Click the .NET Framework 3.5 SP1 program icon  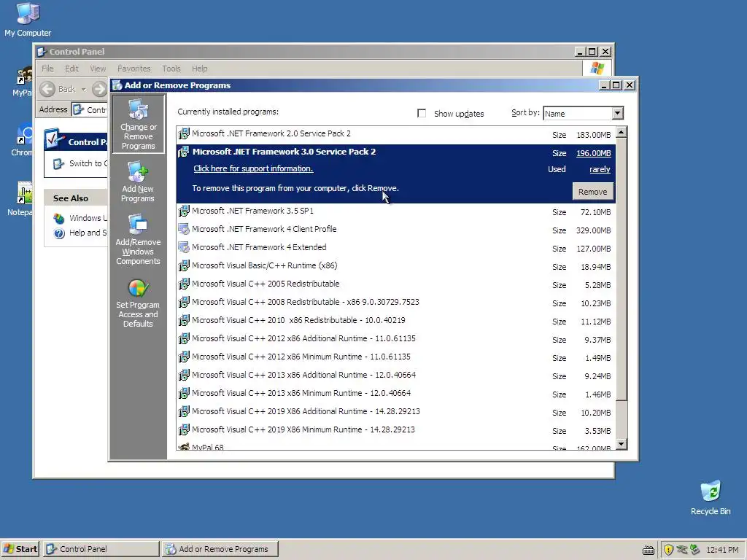[x=183, y=211]
